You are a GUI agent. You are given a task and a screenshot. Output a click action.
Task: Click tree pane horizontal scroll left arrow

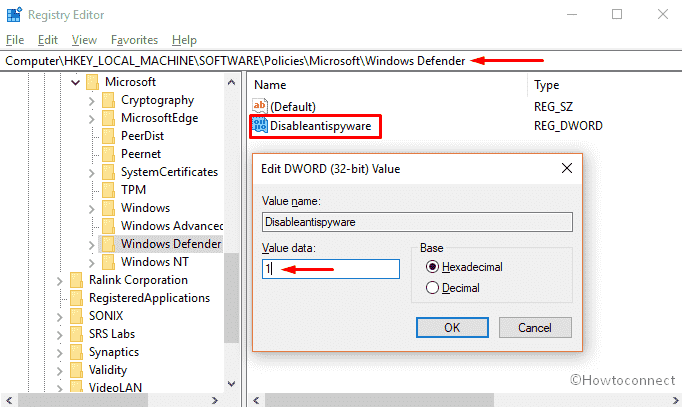coord(9,400)
